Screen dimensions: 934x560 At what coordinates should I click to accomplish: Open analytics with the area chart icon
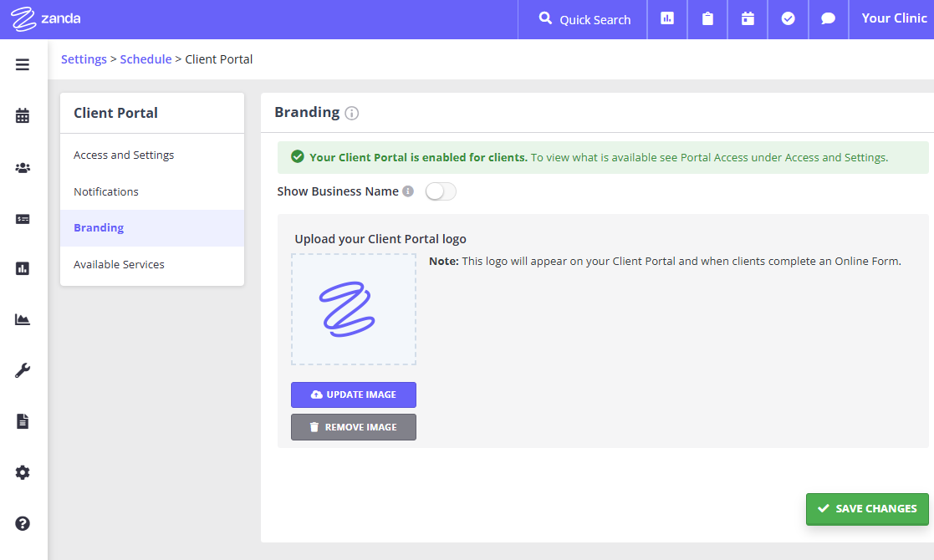pos(22,318)
